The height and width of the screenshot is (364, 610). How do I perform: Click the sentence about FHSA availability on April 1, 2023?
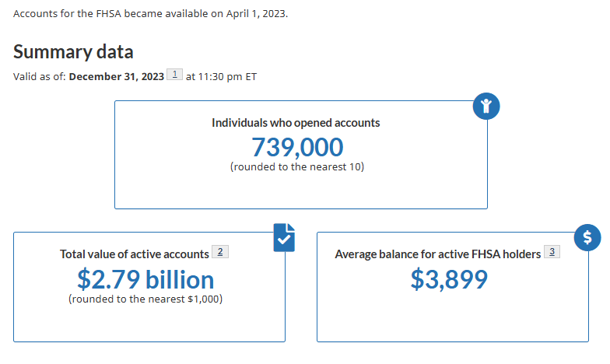click(150, 14)
